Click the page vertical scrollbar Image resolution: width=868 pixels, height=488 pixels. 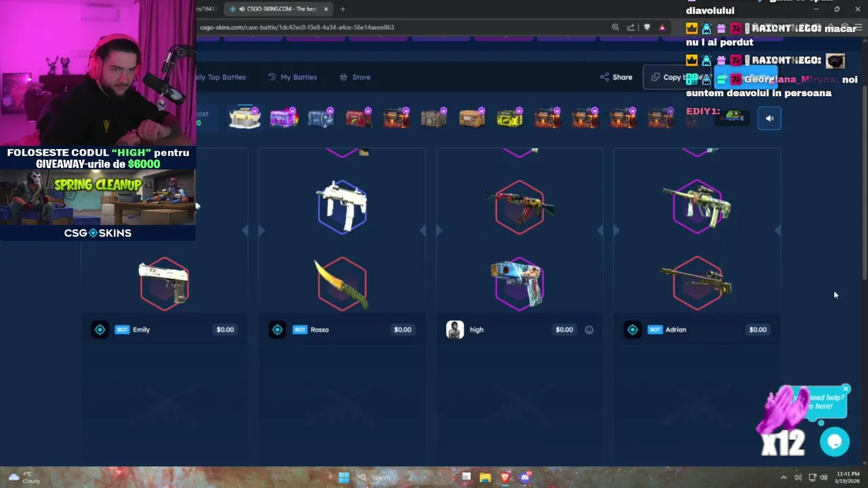865,183
